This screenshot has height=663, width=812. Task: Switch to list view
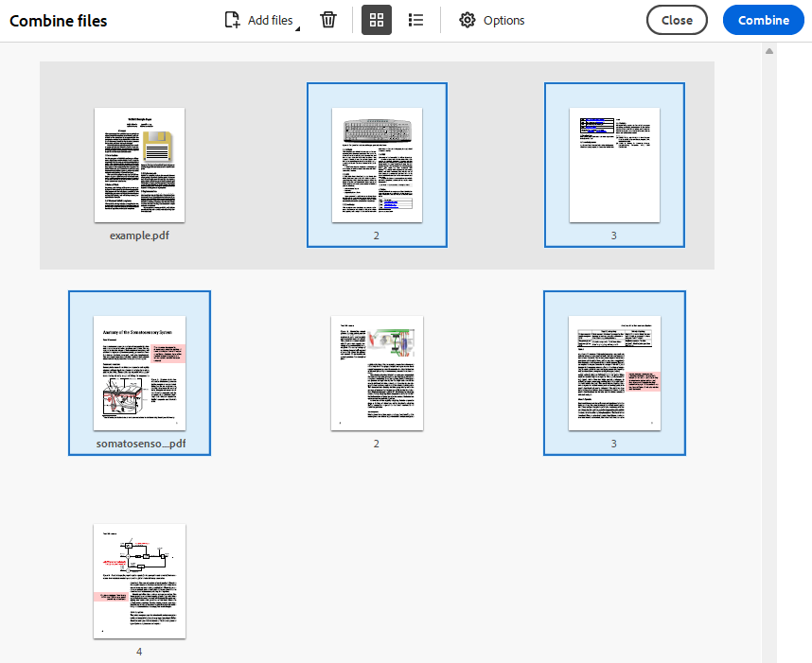(x=415, y=19)
